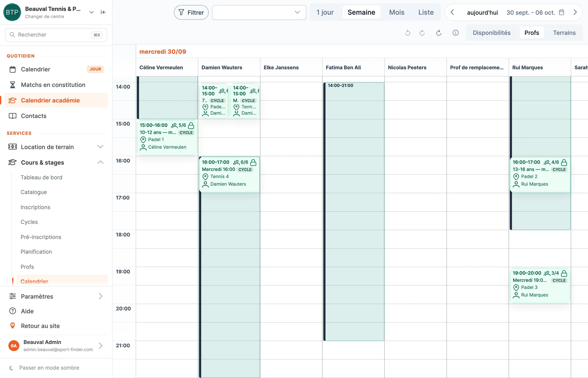The image size is (588, 378).
Task: Open the Pré-inscriptions page
Action: tap(41, 237)
